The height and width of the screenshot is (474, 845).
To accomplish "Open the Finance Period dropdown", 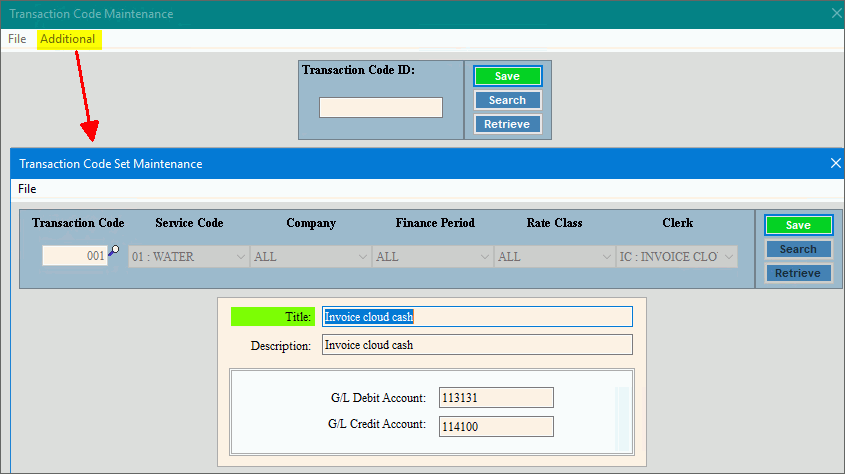I will coord(432,257).
